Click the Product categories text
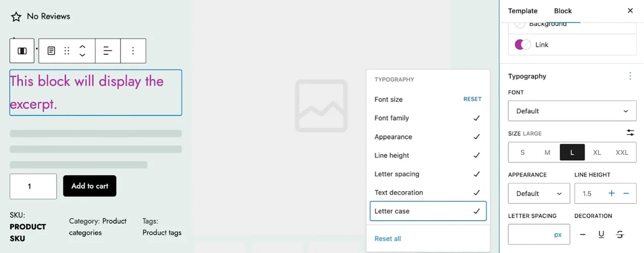Screen dimensions: 644x253 98,227
